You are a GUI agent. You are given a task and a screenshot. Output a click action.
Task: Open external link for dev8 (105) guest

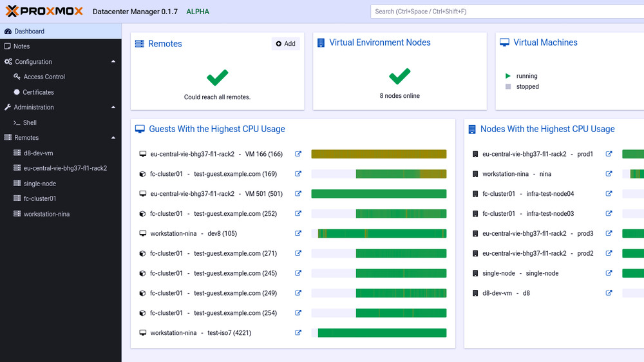(x=298, y=233)
